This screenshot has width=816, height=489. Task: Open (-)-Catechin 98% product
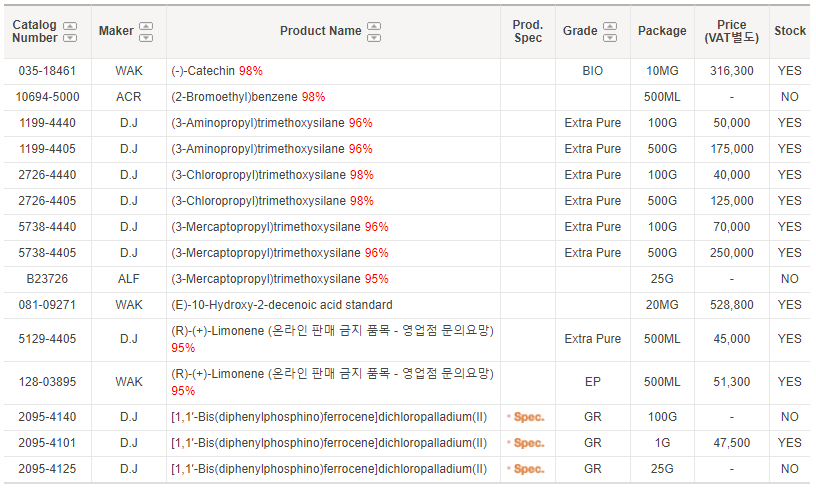217,71
